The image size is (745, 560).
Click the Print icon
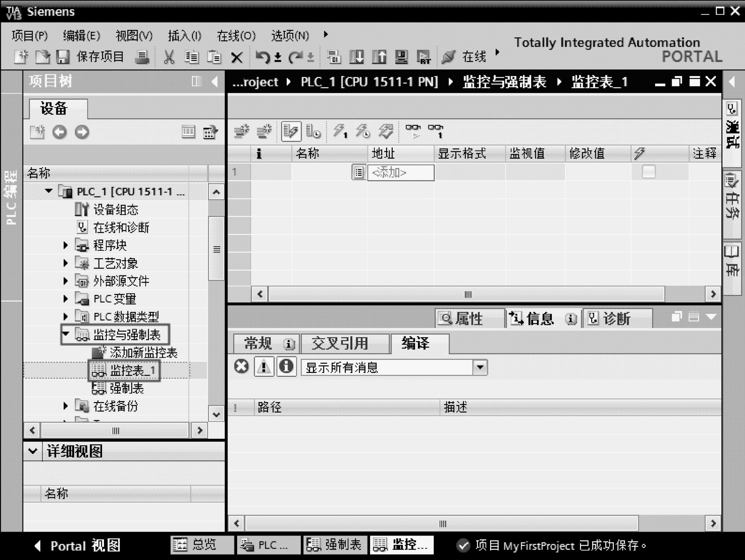[142, 57]
